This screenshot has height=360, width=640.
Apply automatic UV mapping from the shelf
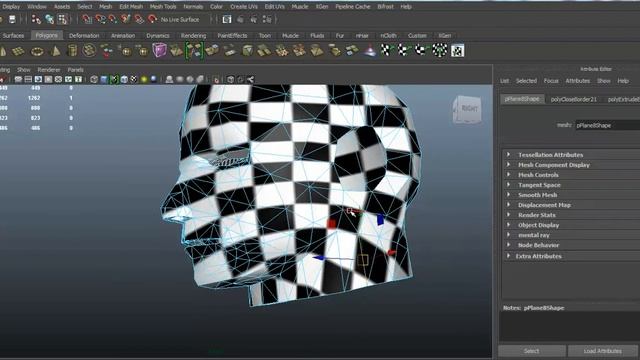click(439, 51)
